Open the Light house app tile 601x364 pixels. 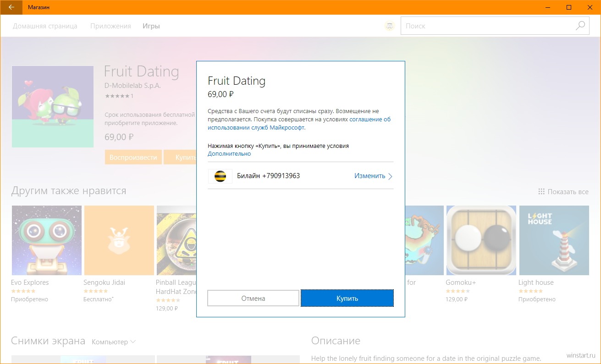[554, 240]
